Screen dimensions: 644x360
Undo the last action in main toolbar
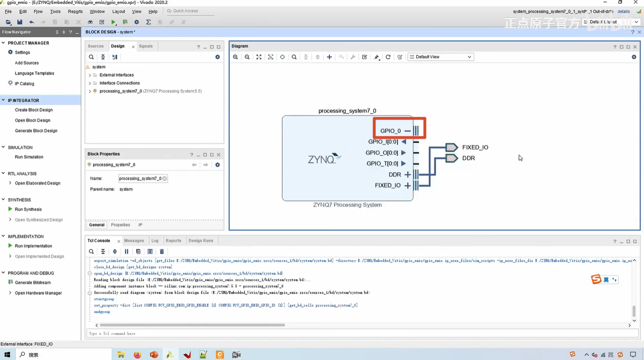coord(31,22)
